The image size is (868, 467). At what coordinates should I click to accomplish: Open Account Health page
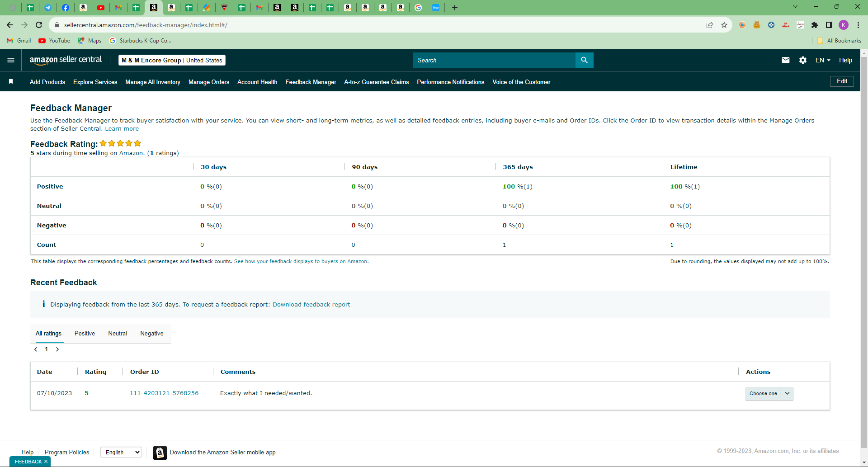coord(257,82)
